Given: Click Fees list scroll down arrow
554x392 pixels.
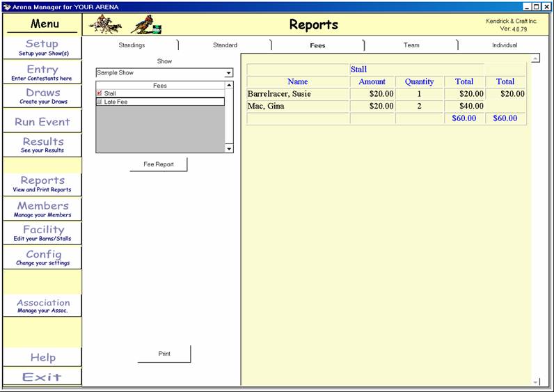Looking at the screenshot, I should (229, 148).
